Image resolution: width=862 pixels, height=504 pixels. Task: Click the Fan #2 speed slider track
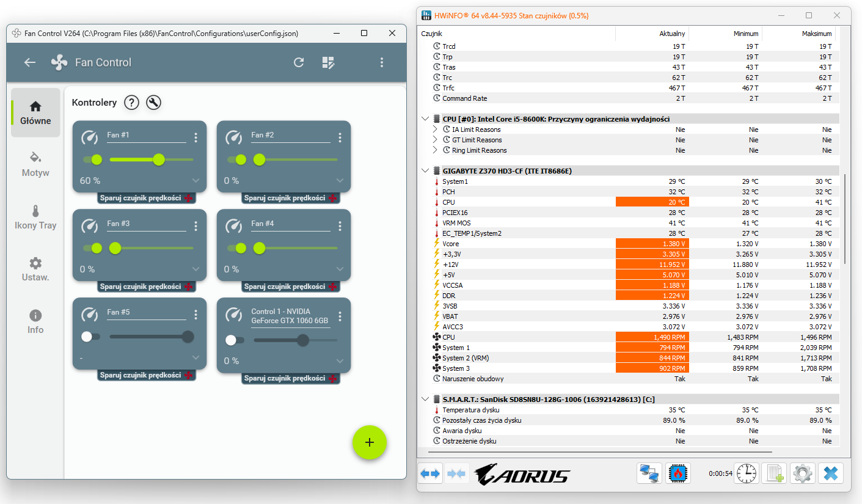point(296,160)
